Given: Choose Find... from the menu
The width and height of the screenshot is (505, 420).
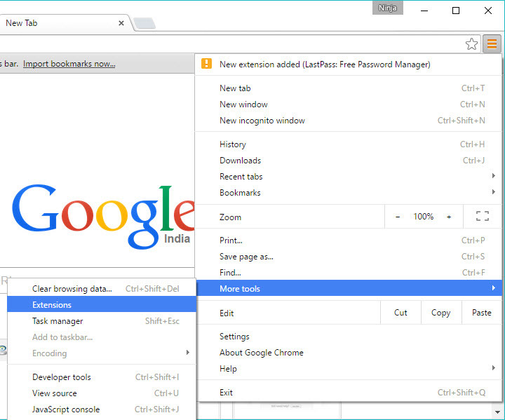Looking at the screenshot, I should [349, 273].
